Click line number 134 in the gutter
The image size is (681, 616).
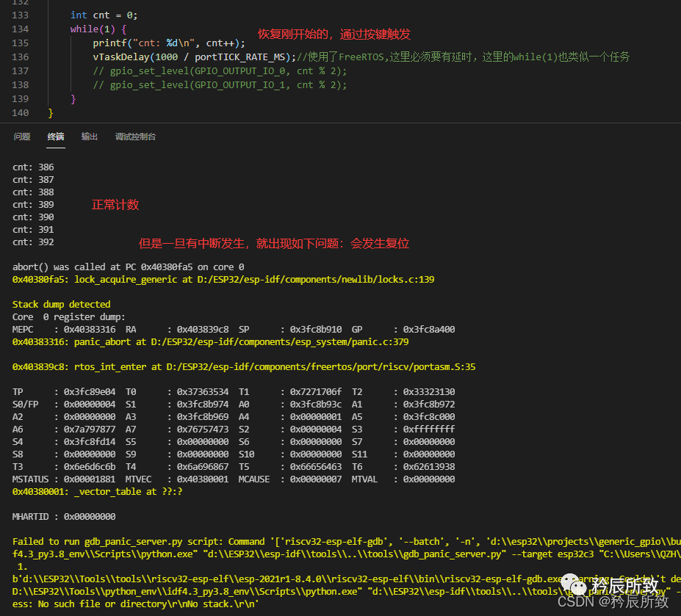(21, 29)
